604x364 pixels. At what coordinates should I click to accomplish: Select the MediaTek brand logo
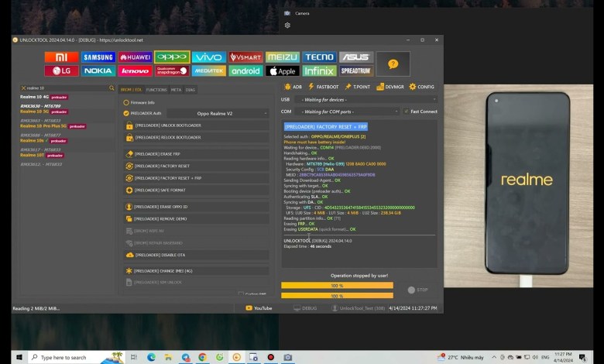pos(209,71)
